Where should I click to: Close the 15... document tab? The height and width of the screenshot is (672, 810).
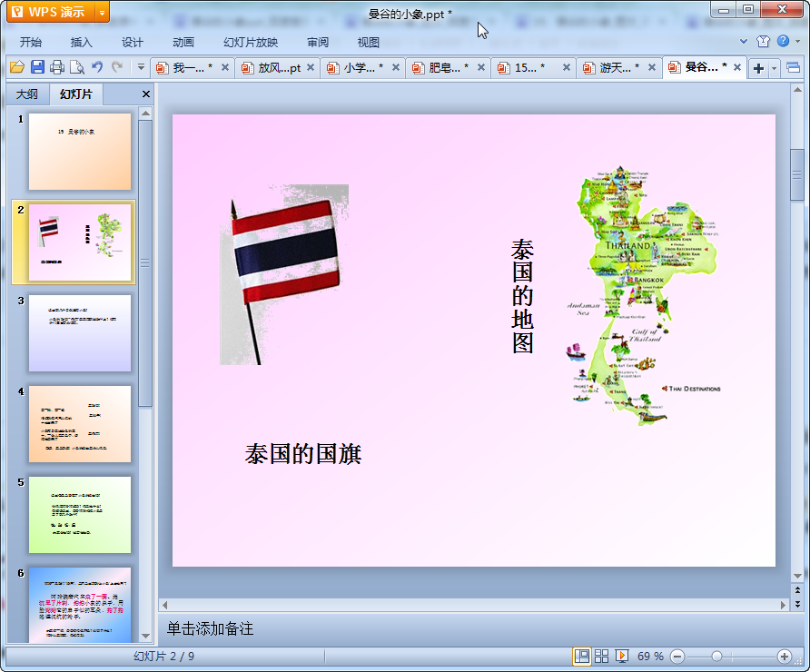pos(567,67)
